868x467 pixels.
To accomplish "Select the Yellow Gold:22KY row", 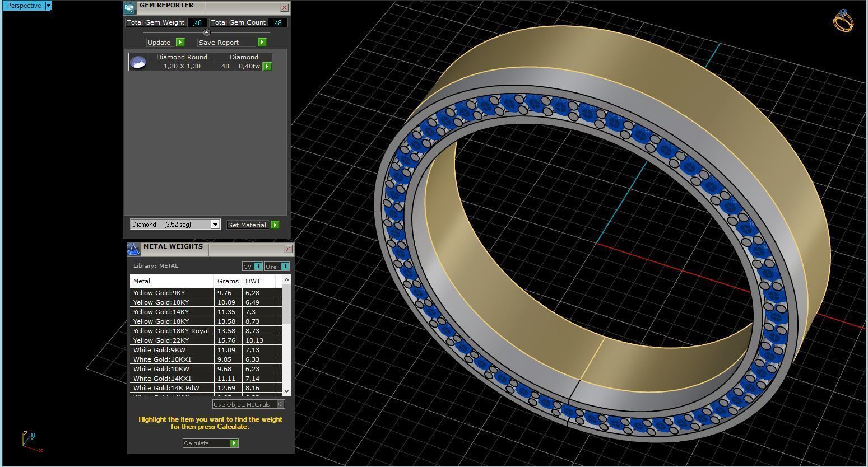I will coord(206,340).
